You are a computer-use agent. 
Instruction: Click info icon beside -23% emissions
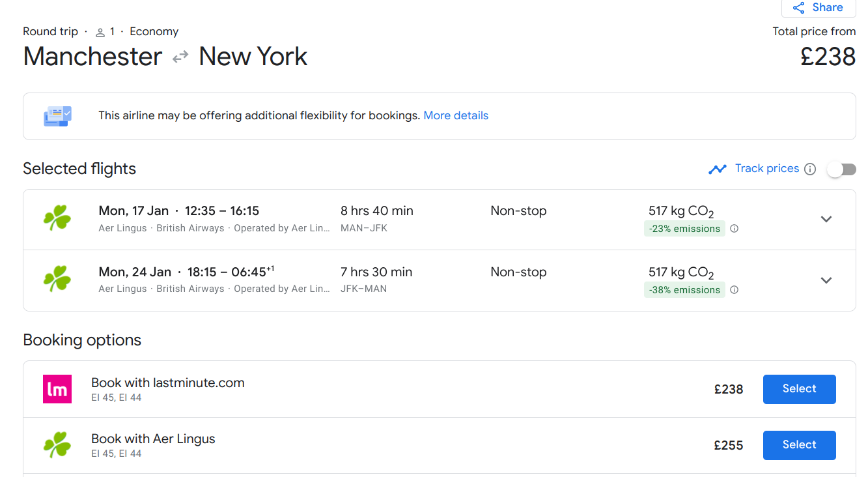coord(735,229)
